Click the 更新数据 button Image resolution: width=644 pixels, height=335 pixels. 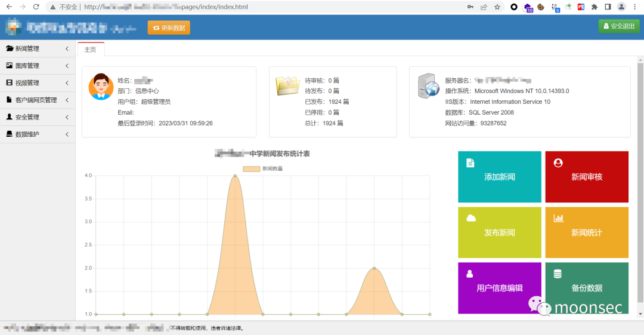[169, 27]
